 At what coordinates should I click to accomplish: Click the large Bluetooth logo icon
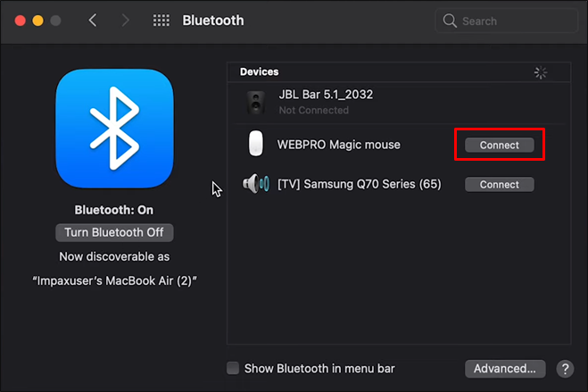[114, 129]
